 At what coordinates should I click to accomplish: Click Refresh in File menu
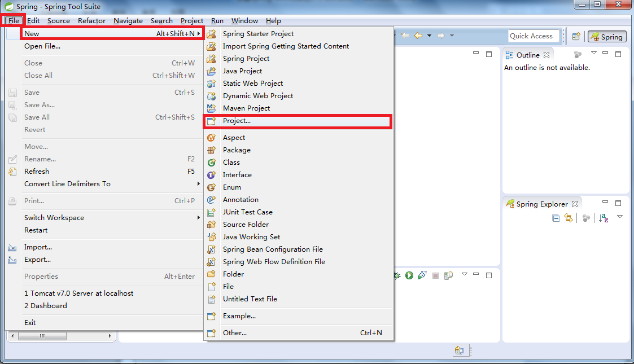point(104,172)
